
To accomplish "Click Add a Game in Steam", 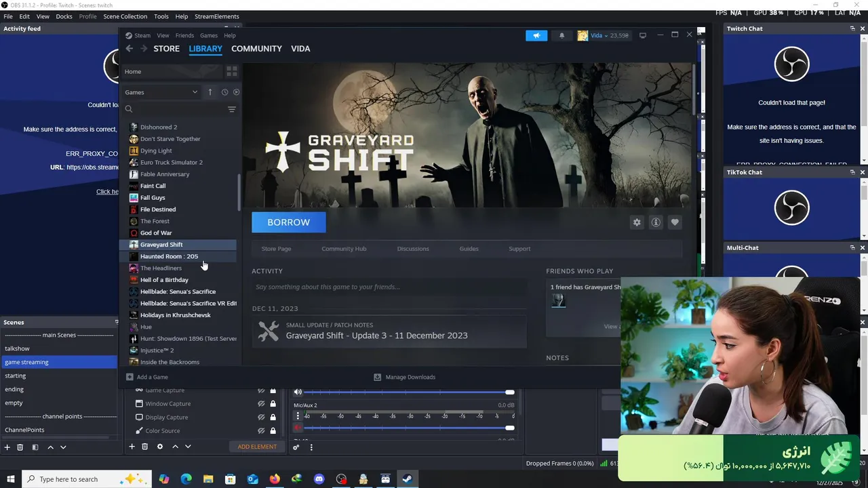I will 147,377.
